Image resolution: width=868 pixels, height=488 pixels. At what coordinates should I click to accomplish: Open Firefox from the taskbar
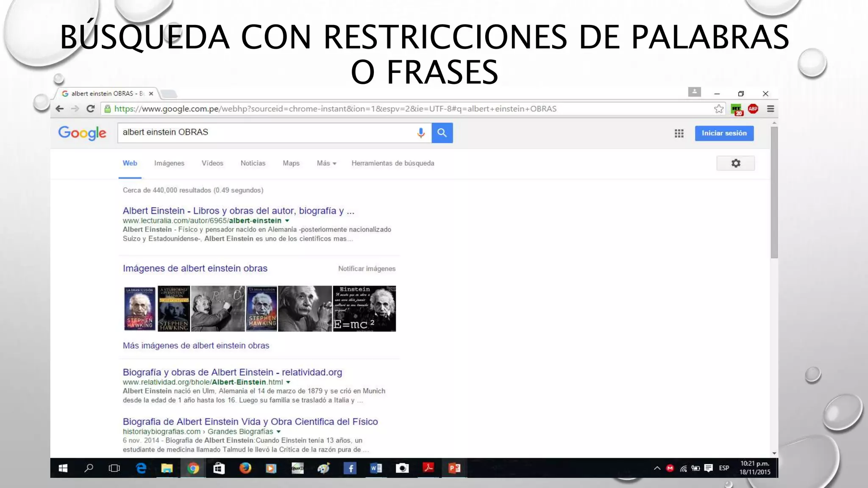(245, 468)
